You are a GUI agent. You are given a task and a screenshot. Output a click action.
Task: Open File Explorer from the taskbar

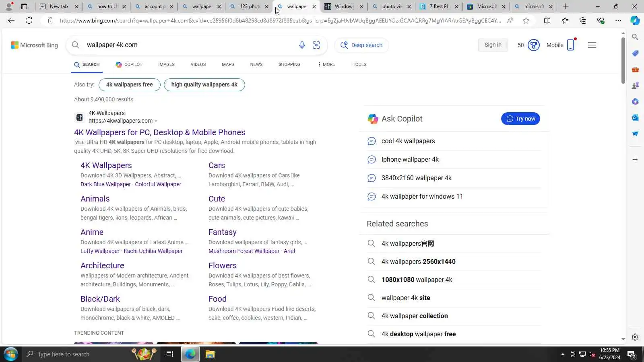210,354
